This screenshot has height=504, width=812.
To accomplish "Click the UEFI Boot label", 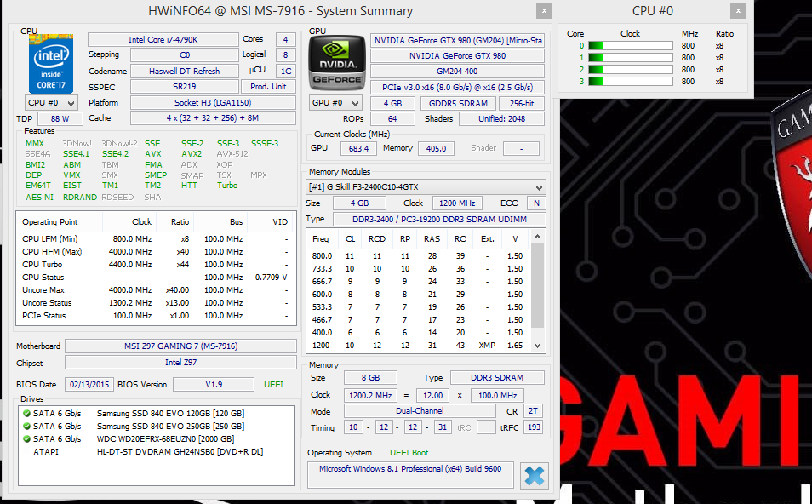I will tap(409, 453).
